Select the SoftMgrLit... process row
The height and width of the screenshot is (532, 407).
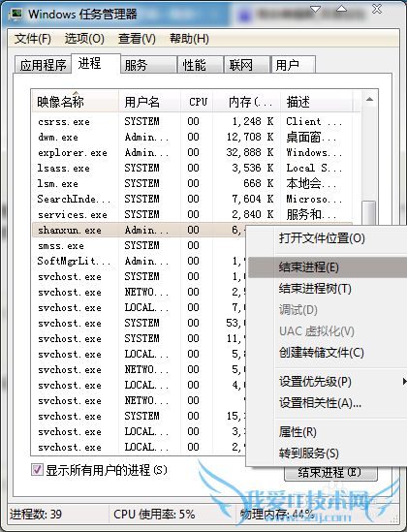coord(140,262)
